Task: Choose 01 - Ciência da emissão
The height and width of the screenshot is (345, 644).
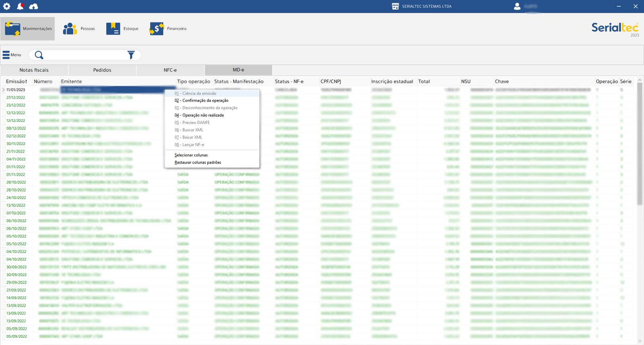Action: [x=212, y=93]
